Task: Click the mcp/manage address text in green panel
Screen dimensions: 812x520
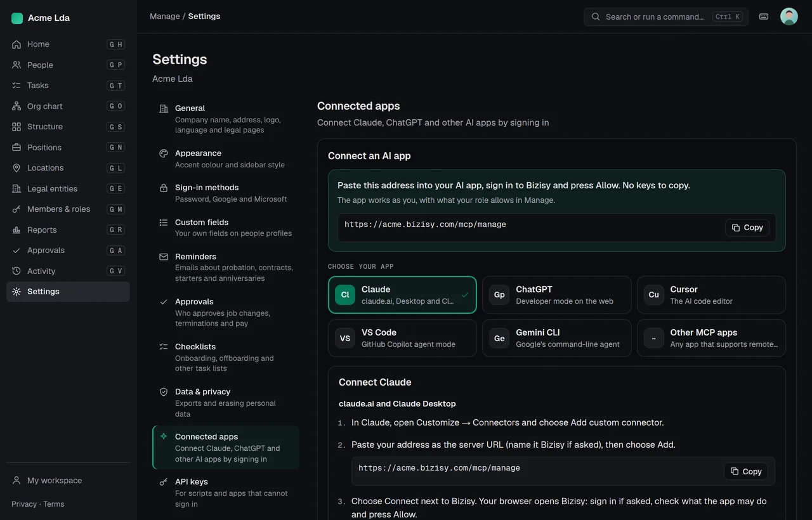Action: pos(425,224)
